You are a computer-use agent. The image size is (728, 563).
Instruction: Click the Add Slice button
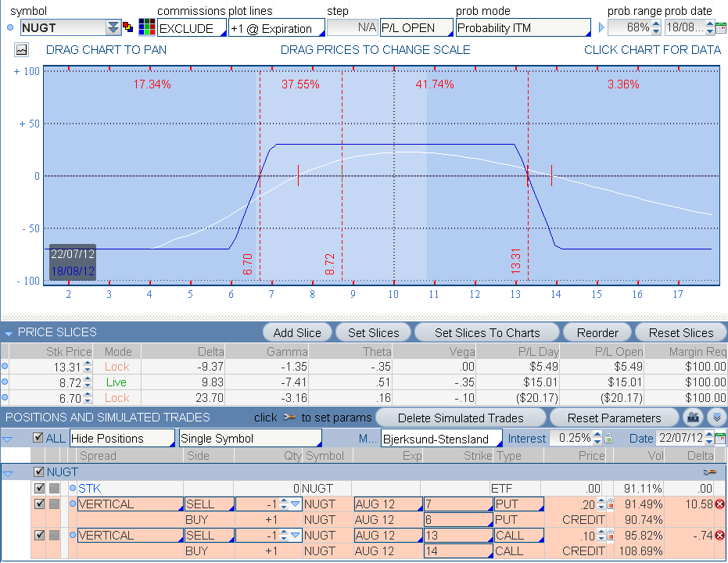click(297, 333)
